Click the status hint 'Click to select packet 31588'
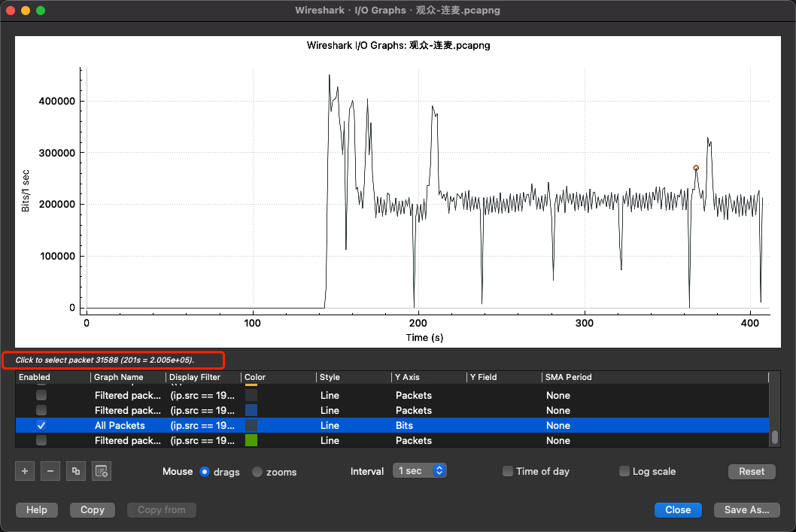 click(105, 360)
